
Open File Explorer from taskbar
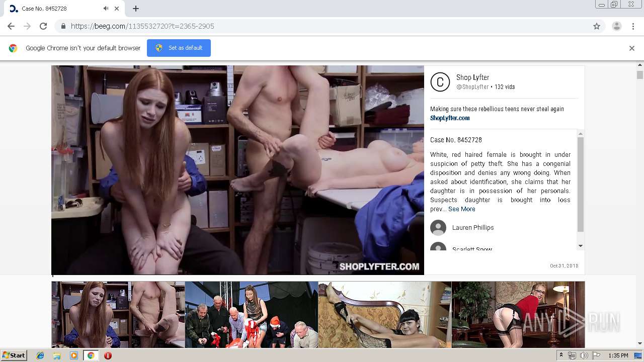coord(57,355)
